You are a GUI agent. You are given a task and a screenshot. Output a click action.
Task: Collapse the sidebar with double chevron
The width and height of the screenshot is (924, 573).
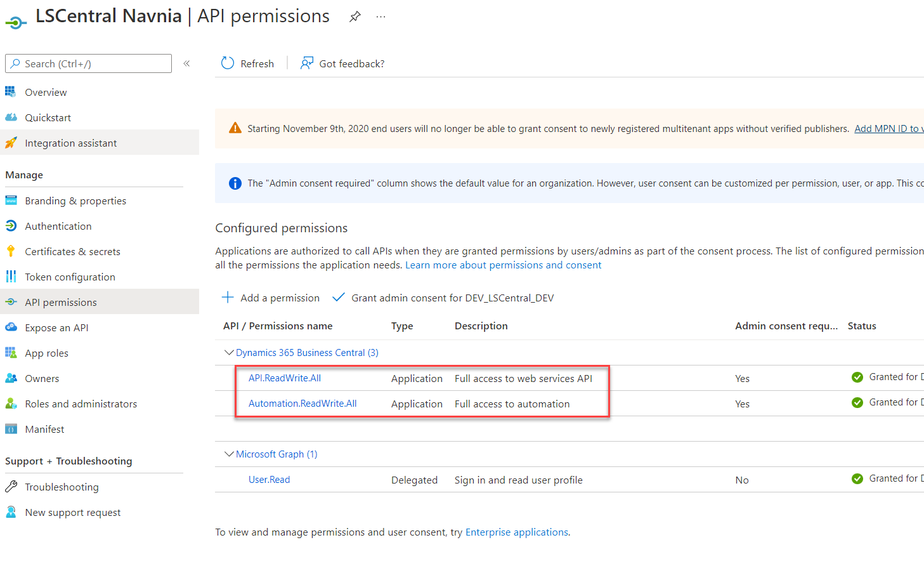click(187, 63)
